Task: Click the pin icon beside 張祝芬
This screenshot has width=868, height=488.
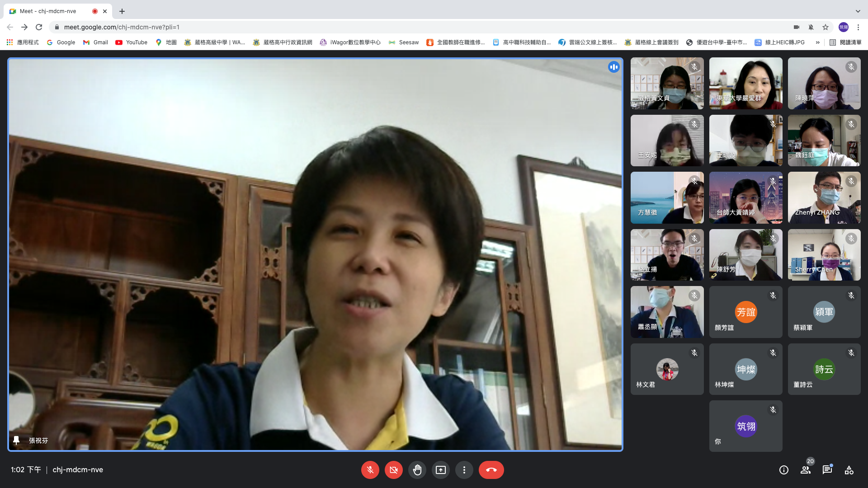Action: pos(16,440)
